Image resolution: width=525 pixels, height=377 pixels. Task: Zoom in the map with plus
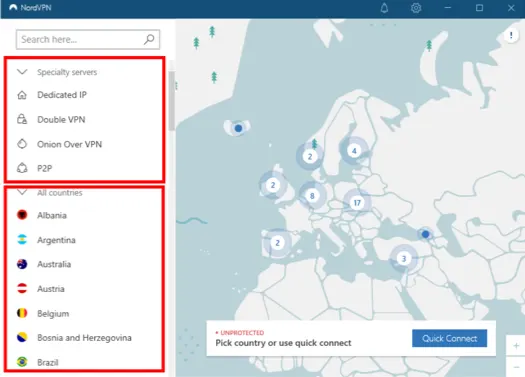tap(516, 346)
